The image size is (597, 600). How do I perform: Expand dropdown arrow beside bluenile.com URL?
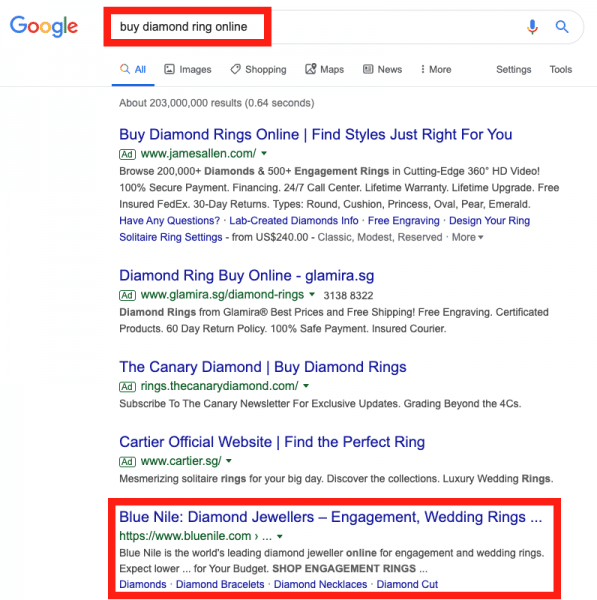pyautogui.click(x=280, y=536)
